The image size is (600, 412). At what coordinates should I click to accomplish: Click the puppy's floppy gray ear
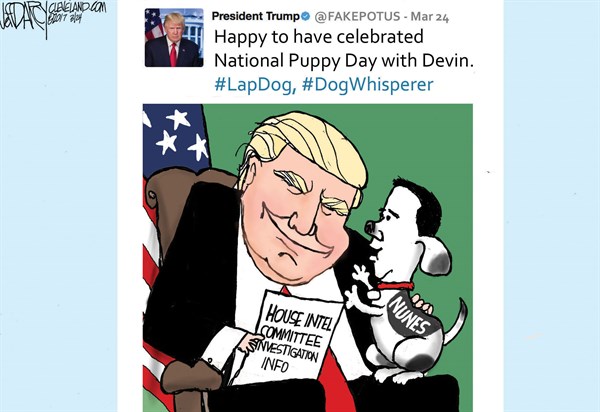[x=437, y=256]
